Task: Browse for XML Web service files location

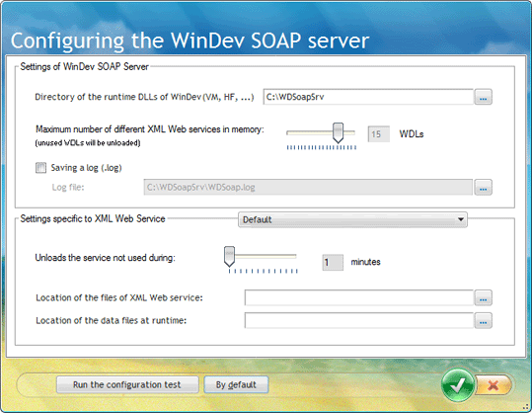Action: (484, 297)
